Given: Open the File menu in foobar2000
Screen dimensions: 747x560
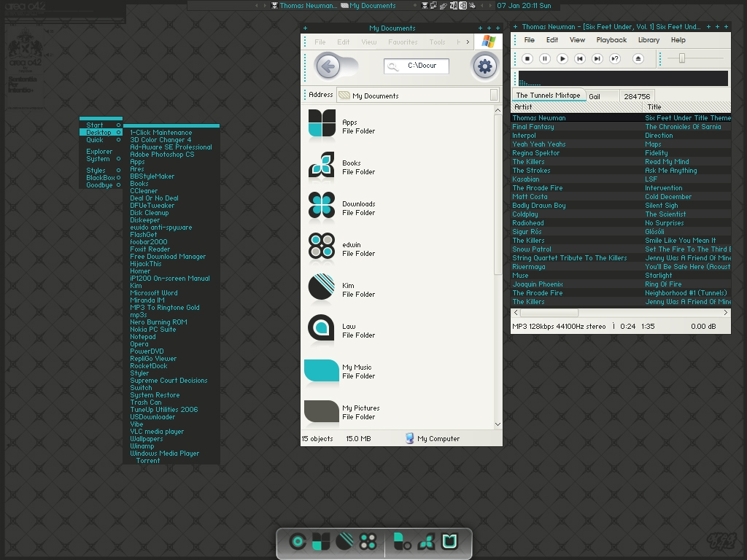Looking at the screenshot, I should click(530, 40).
